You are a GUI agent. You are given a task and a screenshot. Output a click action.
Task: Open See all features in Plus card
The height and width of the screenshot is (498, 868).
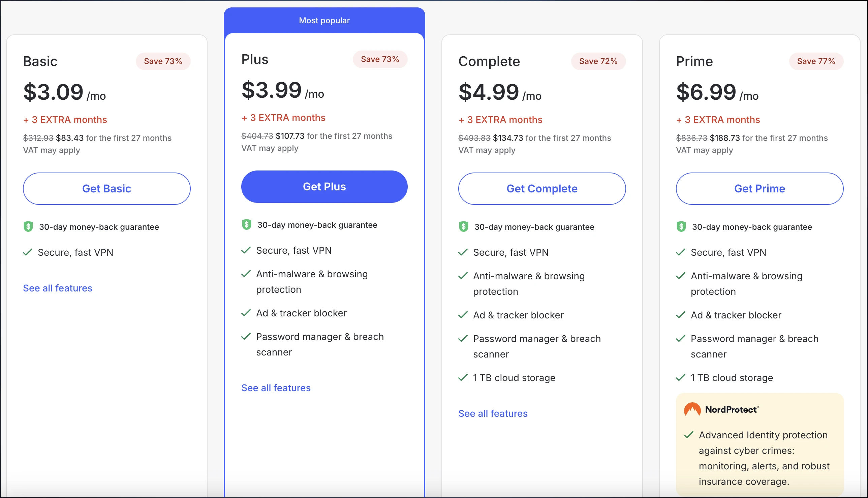(276, 387)
